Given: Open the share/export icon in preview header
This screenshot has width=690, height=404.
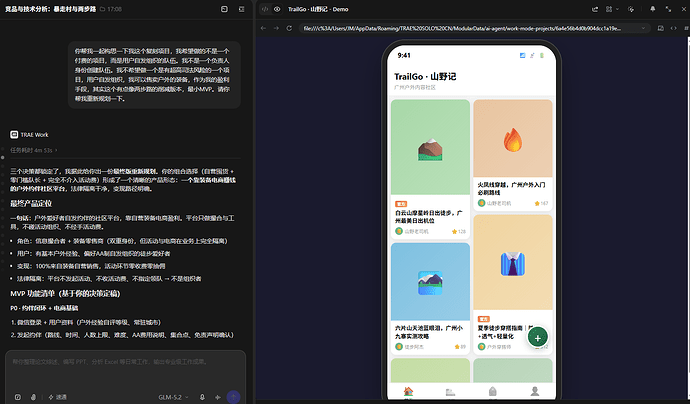Looking at the screenshot, I should pos(595,9).
